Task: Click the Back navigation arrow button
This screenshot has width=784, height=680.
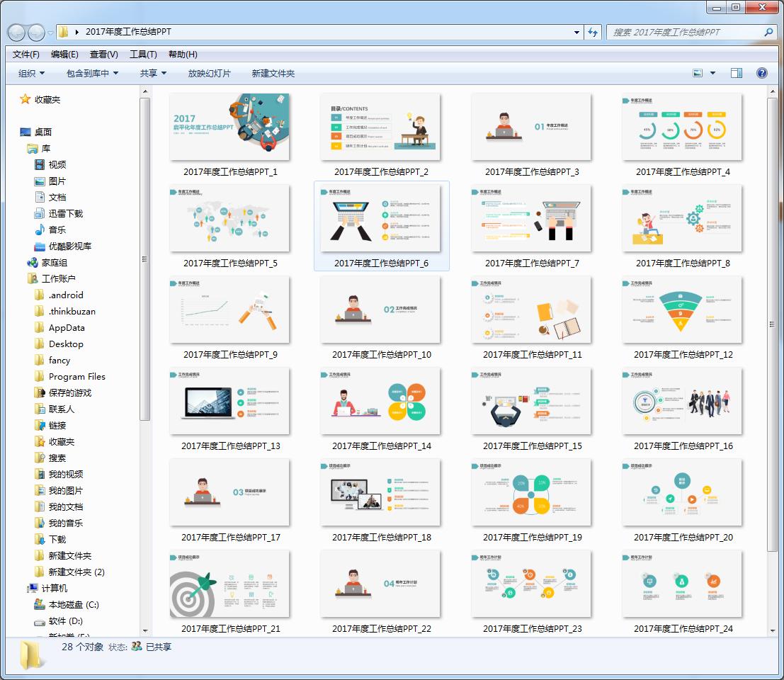Action: pos(16,32)
